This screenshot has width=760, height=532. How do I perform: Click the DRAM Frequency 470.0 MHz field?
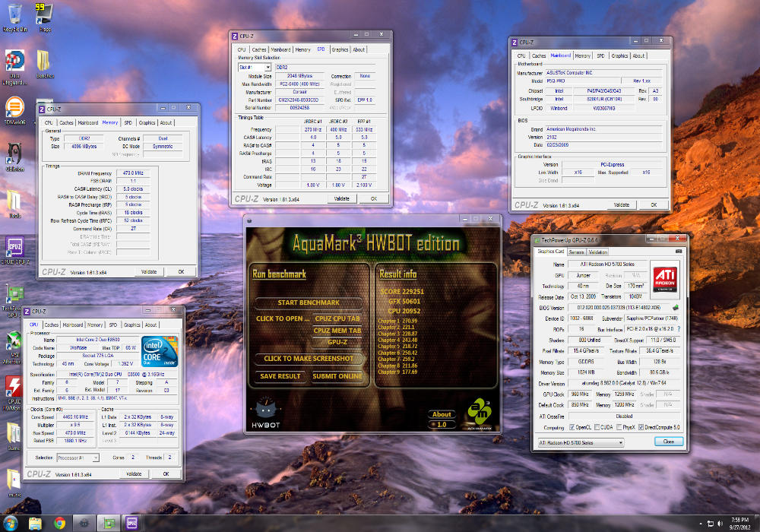133,173
